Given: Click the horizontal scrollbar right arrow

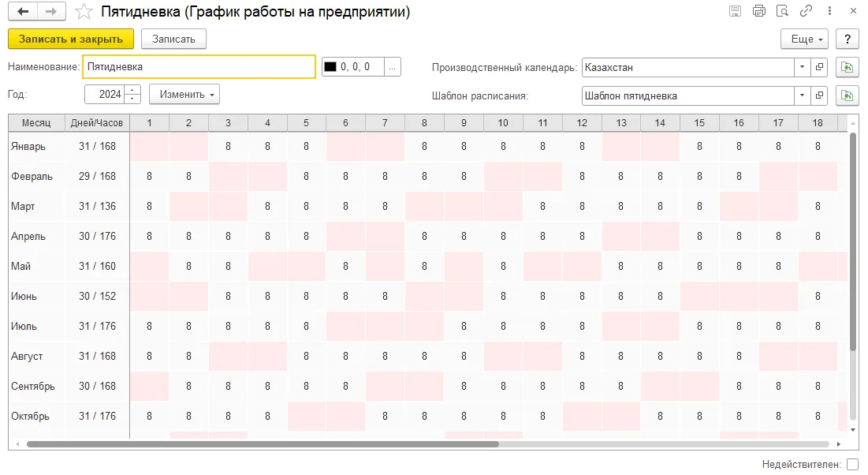Looking at the screenshot, I should tap(839, 444).
